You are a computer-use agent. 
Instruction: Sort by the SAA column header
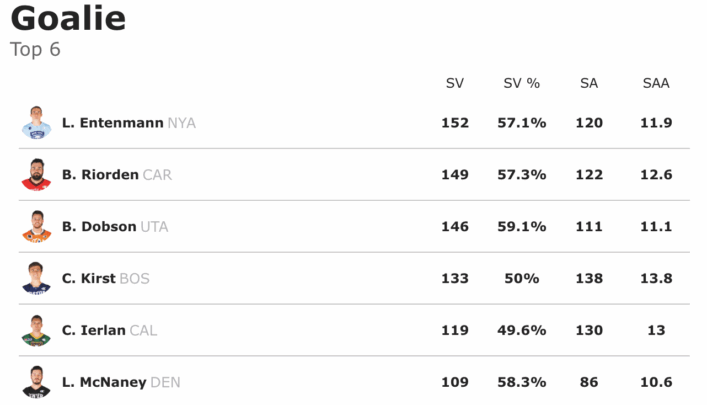(x=656, y=83)
